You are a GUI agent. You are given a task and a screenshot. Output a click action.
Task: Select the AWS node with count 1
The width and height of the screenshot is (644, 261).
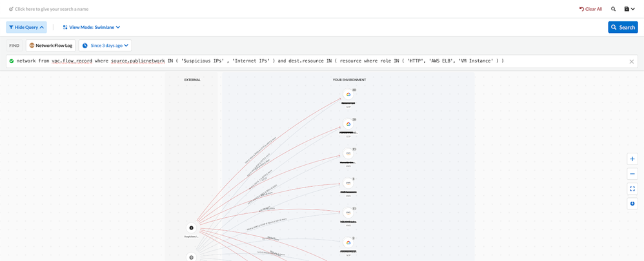point(348,183)
